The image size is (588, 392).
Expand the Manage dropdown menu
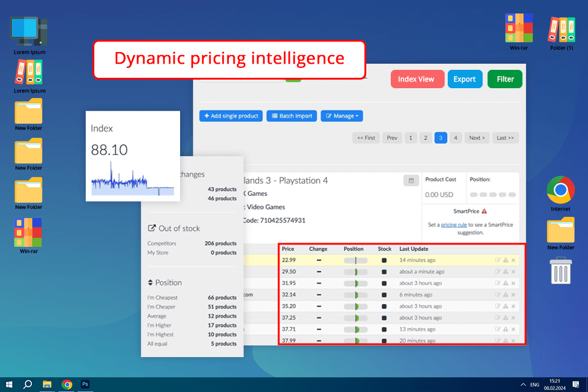click(x=342, y=116)
